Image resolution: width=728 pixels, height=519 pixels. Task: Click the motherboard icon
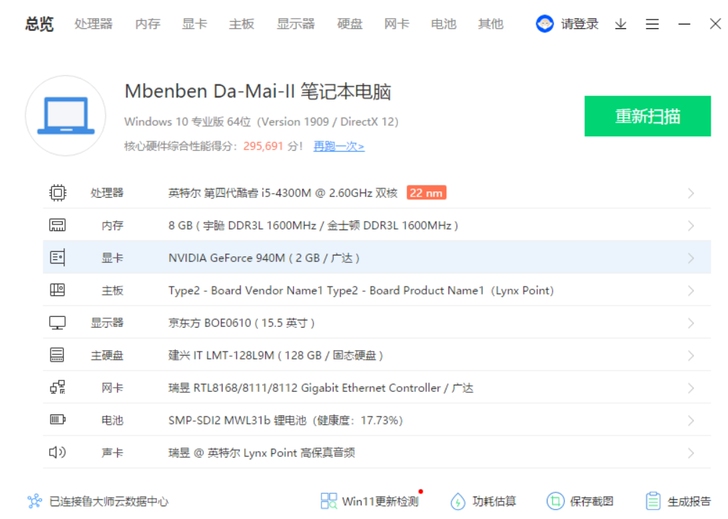(x=58, y=290)
